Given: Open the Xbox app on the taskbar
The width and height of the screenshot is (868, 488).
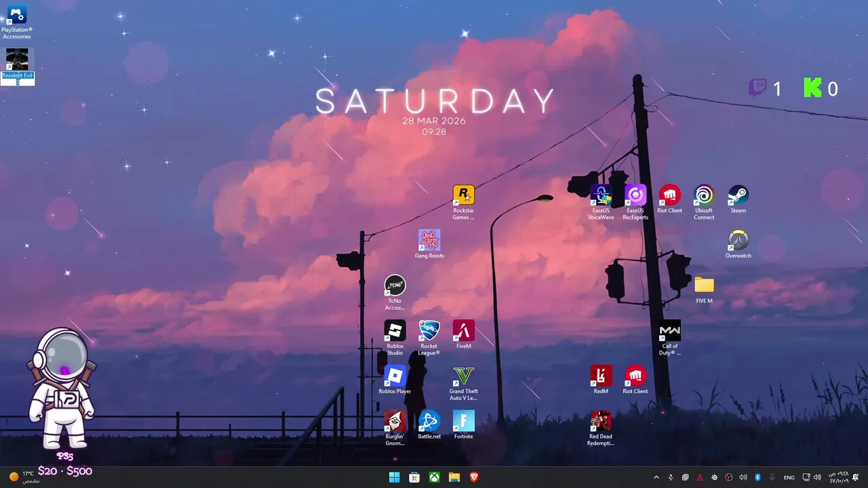Looking at the screenshot, I should (434, 477).
